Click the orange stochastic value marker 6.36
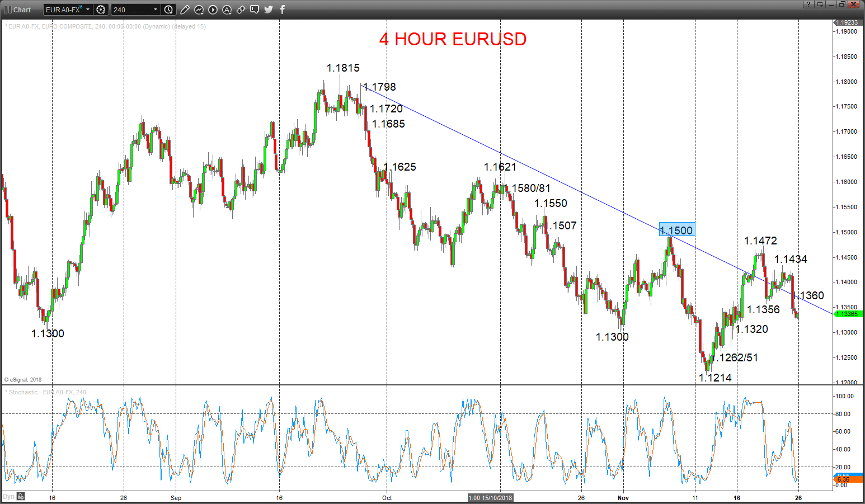Screen dimensions: 865x504 (x=848, y=480)
